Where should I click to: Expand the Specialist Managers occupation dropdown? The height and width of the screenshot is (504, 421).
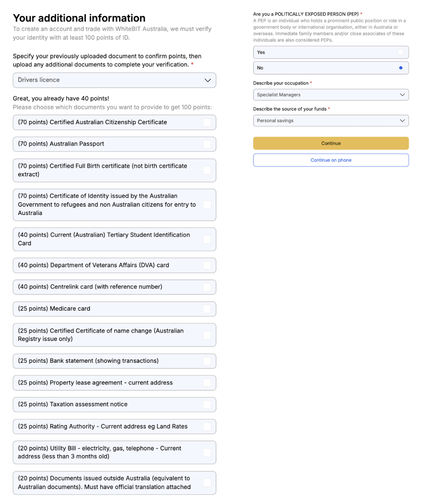[331, 95]
